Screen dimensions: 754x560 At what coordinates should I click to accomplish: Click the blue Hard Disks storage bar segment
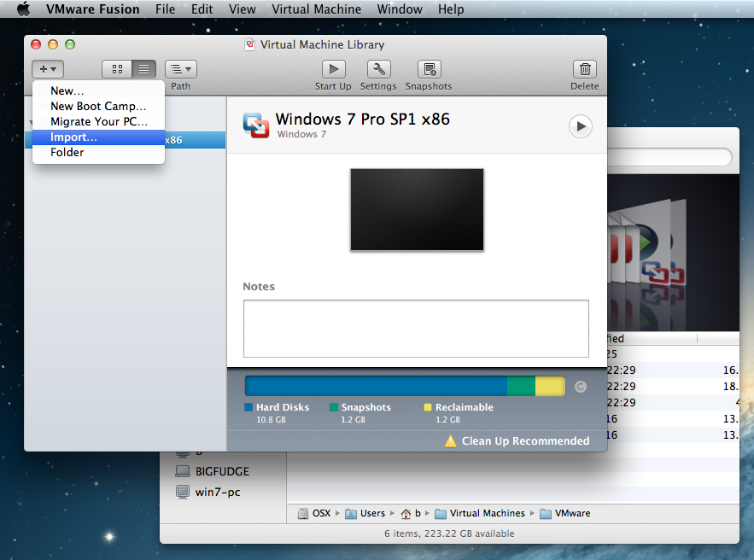[x=376, y=387]
